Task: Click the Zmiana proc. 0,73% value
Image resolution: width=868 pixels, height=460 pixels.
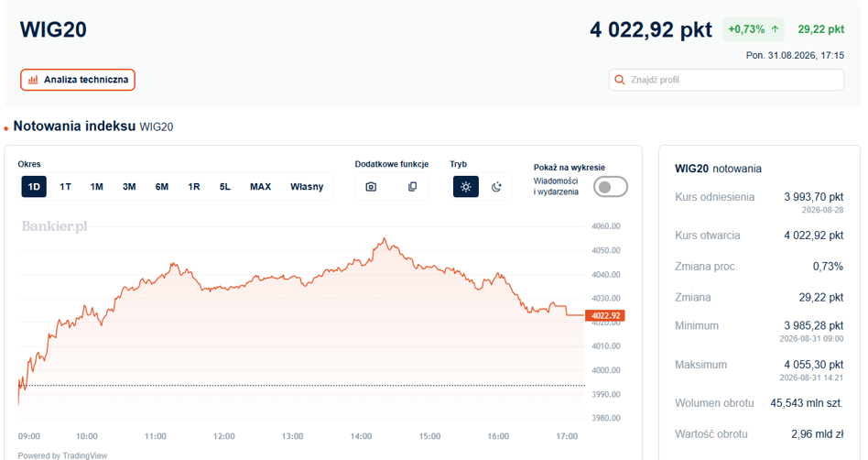Action: (828, 267)
